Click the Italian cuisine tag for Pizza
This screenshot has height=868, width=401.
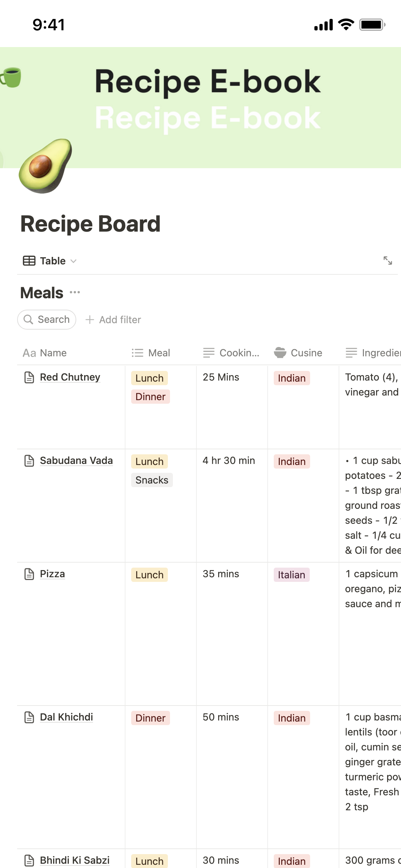click(x=291, y=575)
